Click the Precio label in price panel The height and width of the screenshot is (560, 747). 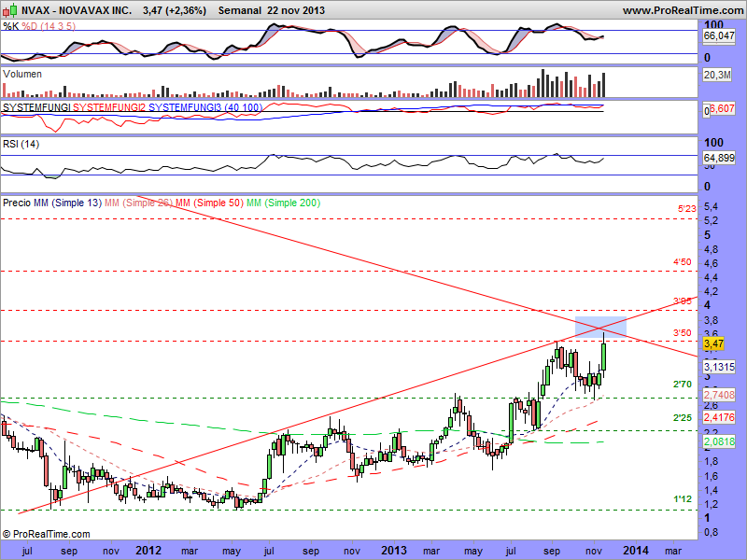[x=17, y=203]
